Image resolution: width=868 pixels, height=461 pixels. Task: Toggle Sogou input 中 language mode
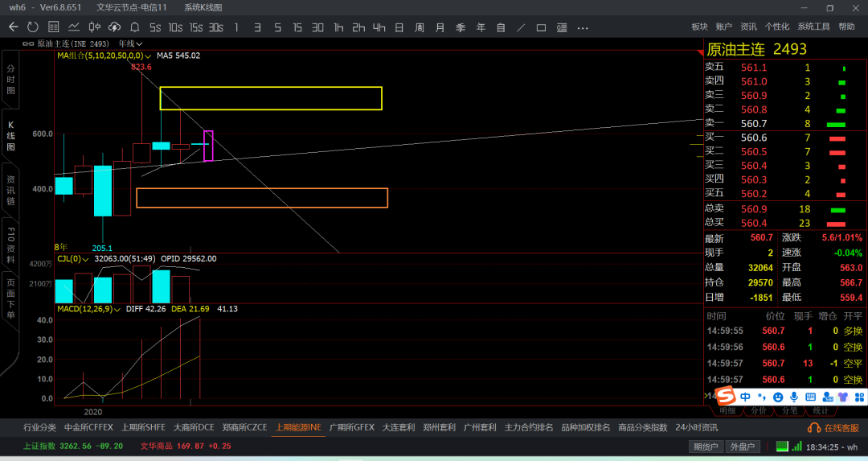tap(746, 397)
